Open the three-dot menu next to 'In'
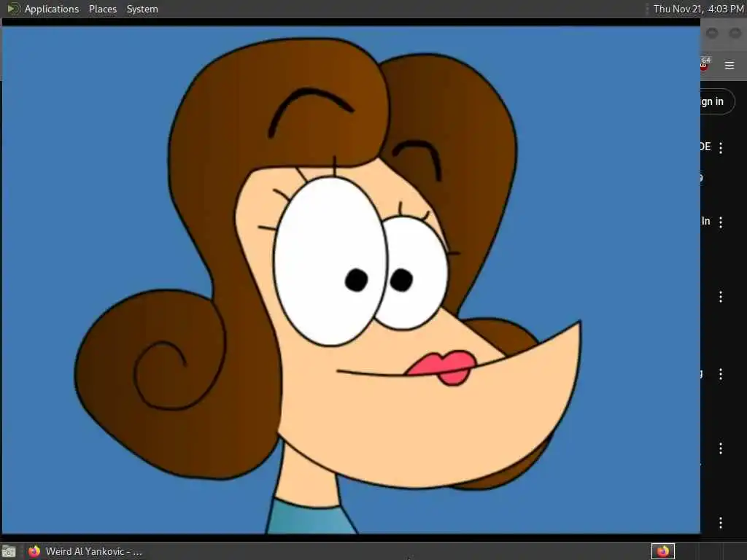The height and width of the screenshot is (560, 747). click(721, 222)
